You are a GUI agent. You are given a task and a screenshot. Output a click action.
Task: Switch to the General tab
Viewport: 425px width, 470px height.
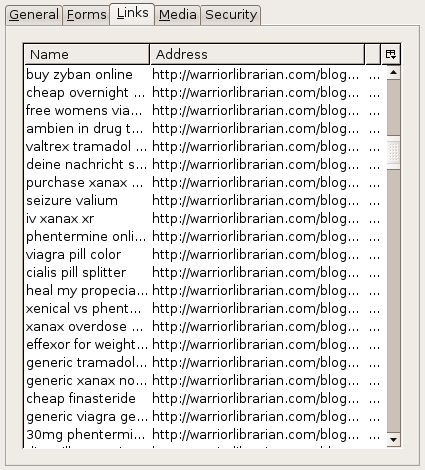34,15
